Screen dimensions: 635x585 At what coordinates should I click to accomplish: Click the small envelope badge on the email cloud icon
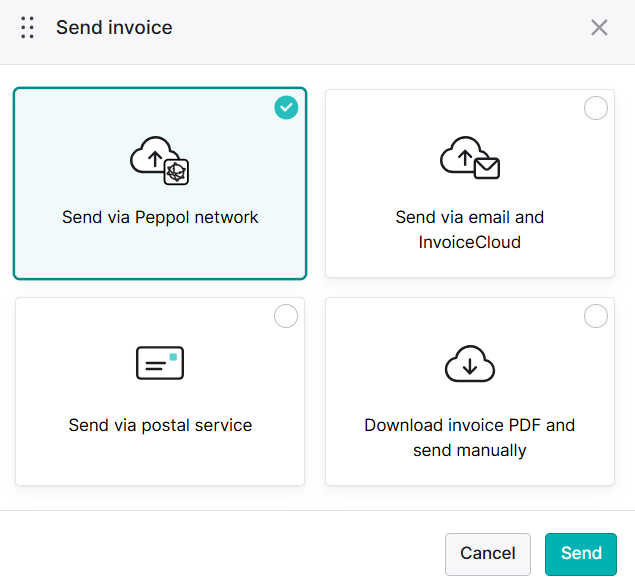tap(487, 168)
